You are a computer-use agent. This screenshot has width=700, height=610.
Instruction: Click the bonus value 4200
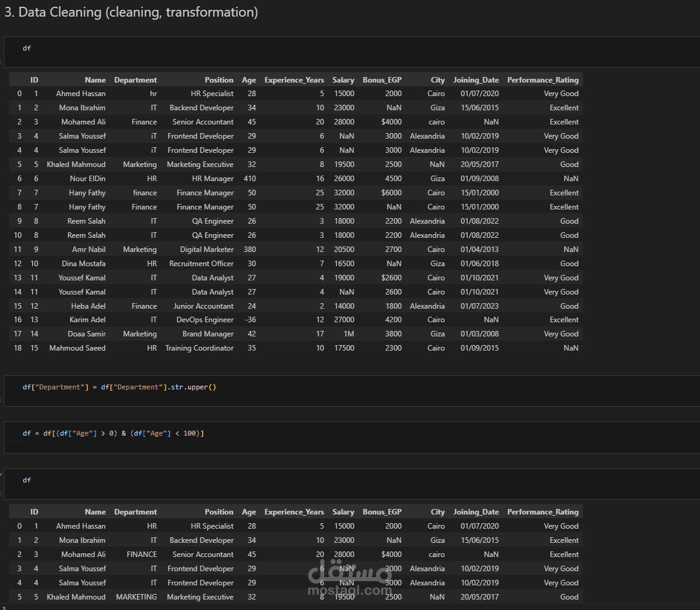(393, 320)
